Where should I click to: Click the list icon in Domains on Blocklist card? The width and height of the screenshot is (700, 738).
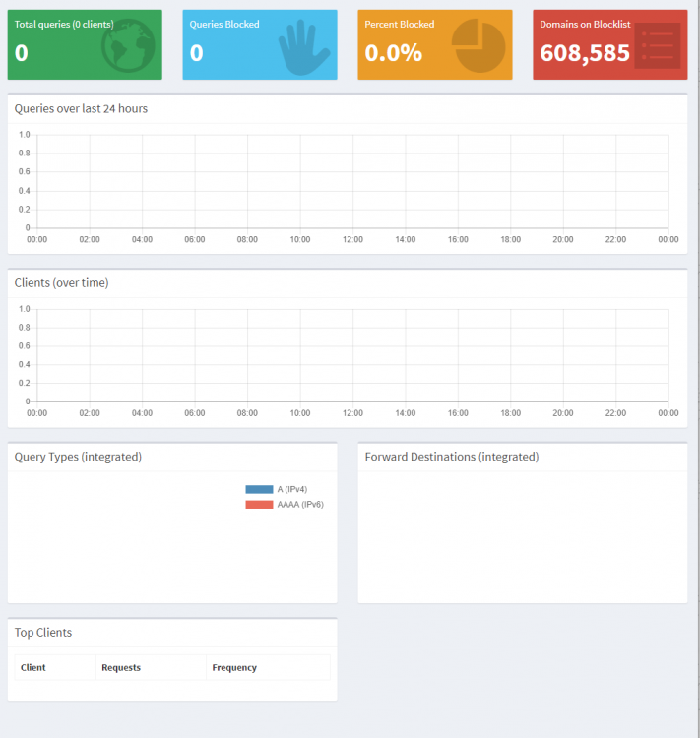(x=657, y=45)
